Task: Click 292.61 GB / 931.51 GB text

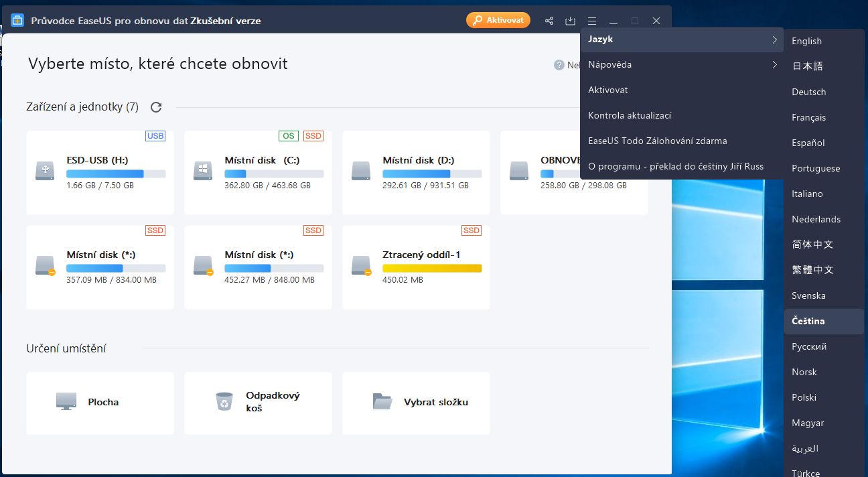Action: point(425,185)
